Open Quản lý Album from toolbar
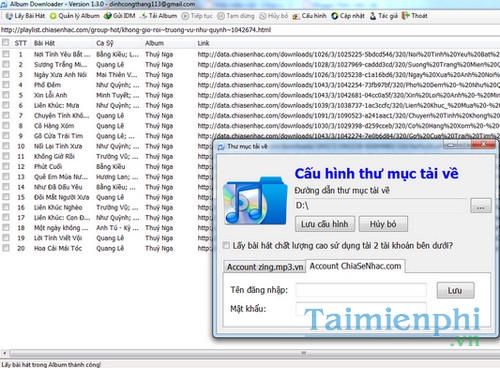500x368 pixels. pyautogui.click(x=74, y=16)
